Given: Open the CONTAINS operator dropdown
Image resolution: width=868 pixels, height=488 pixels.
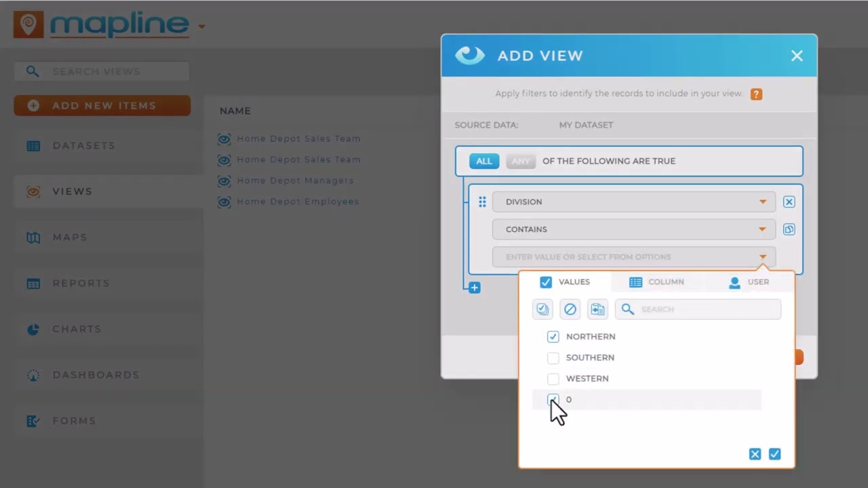Looking at the screenshot, I should click(634, 229).
